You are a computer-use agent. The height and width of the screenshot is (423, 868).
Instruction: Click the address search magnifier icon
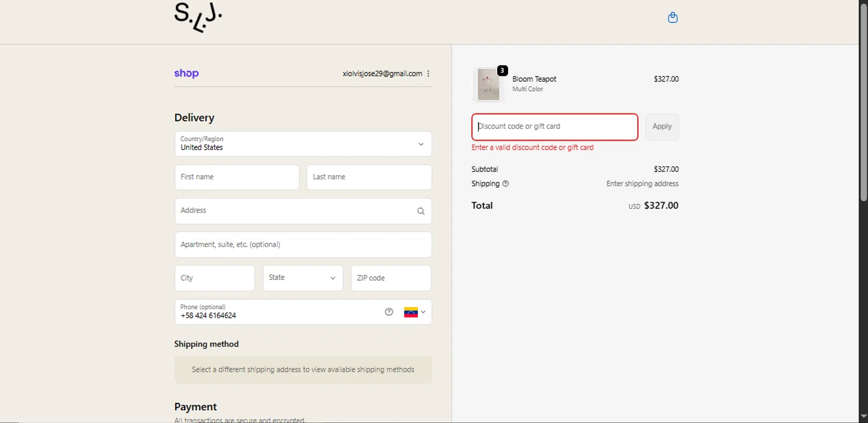pos(421,211)
